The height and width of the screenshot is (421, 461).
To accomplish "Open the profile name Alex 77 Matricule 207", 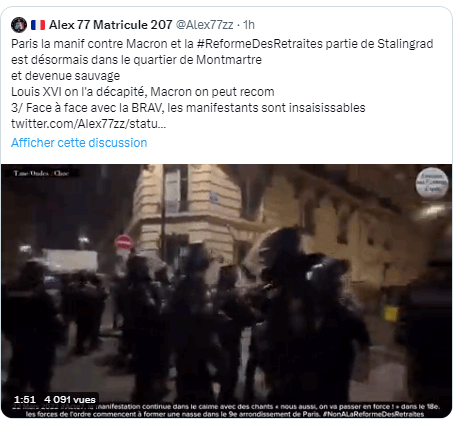I will (x=110, y=25).
